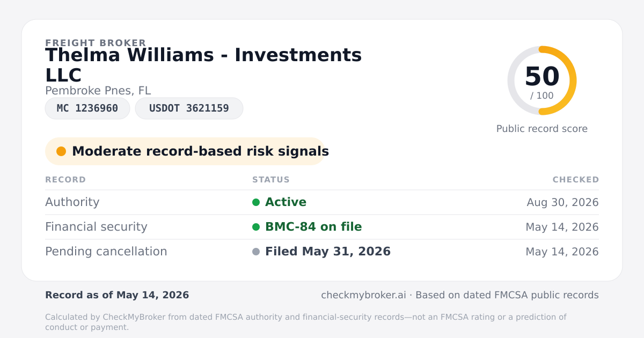644x338 pixels.
Task: Click the Moderate record-based risk signals badge
Action: point(185,151)
